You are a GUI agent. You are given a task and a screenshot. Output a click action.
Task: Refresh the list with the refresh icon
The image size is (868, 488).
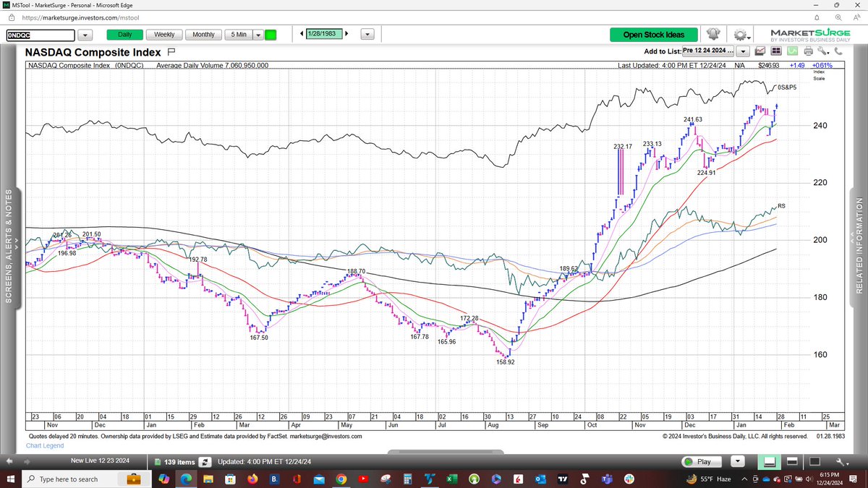(205, 462)
